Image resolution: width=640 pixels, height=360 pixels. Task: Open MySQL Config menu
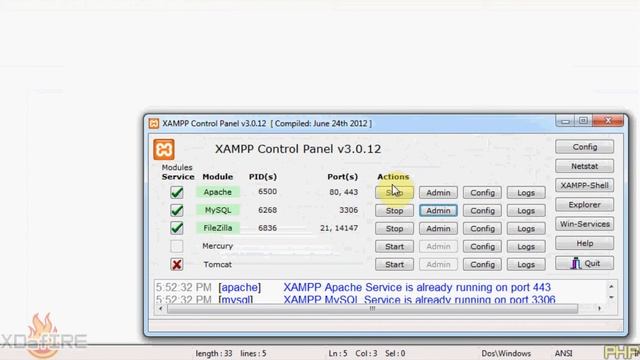pyautogui.click(x=482, y=211)
